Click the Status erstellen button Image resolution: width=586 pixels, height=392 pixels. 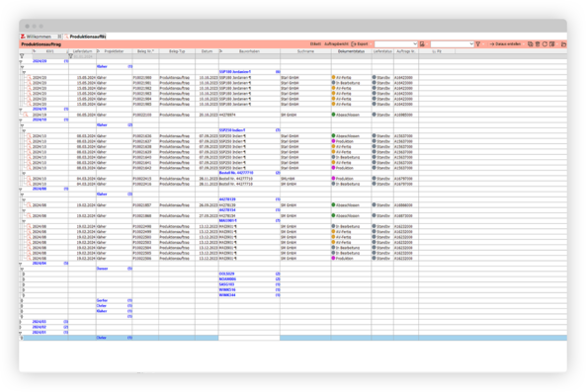[505, 44]
